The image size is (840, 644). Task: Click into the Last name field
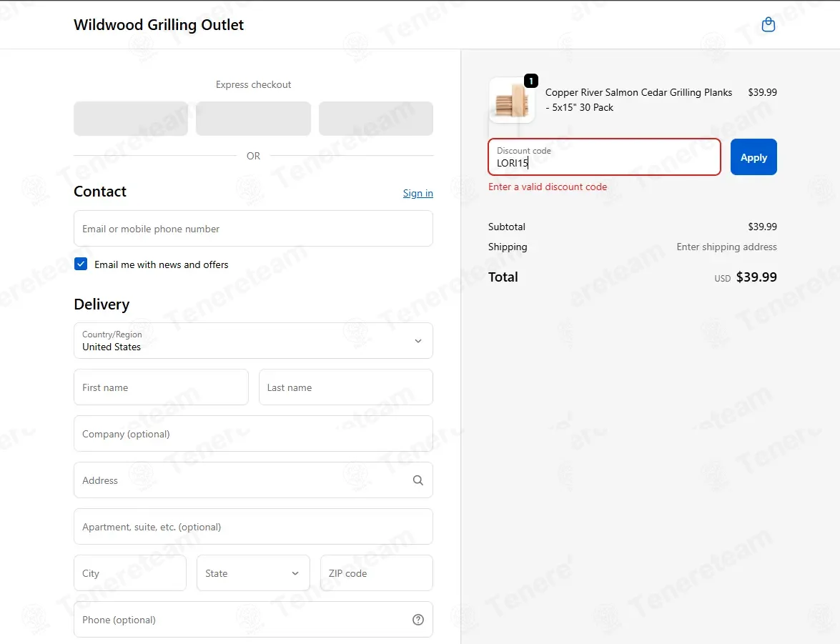[346, 387]
